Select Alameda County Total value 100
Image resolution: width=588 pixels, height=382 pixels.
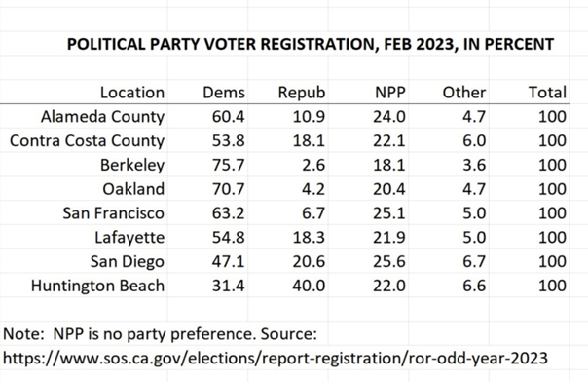(x=552, y=117)
